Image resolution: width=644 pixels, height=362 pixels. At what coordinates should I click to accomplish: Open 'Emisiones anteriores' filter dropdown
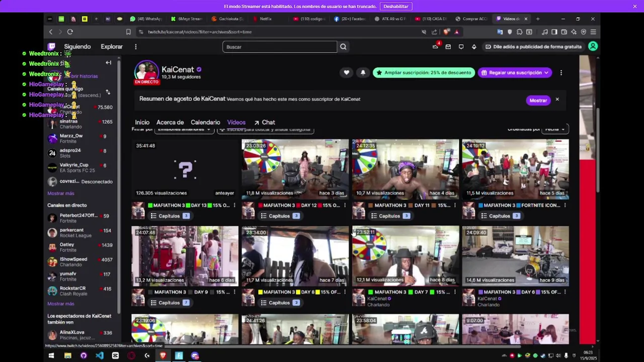click(184, 129)
